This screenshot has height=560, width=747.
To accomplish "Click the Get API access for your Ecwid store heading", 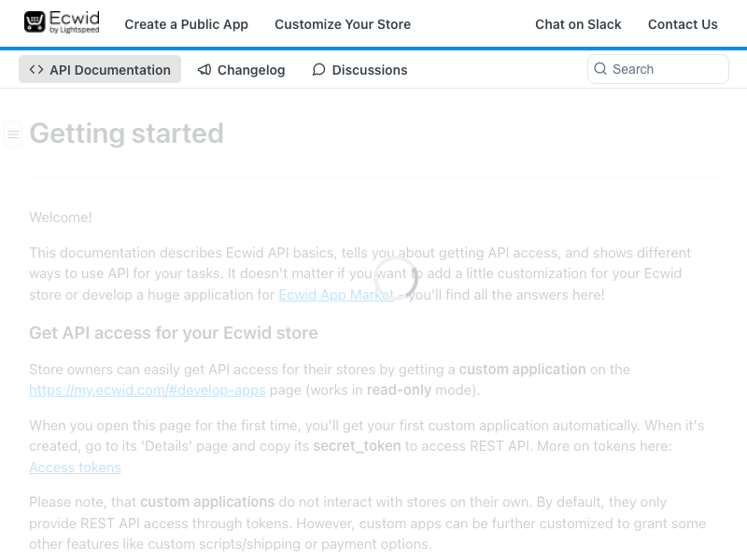I will pos(174,333).
